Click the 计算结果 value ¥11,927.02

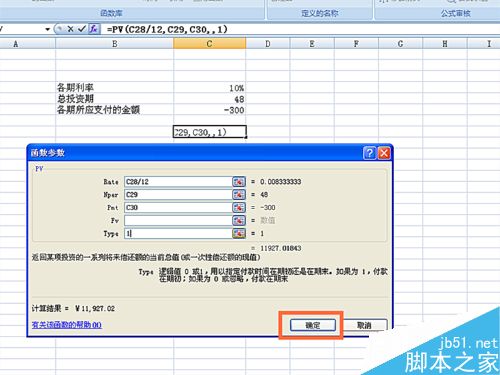(95, 309)
